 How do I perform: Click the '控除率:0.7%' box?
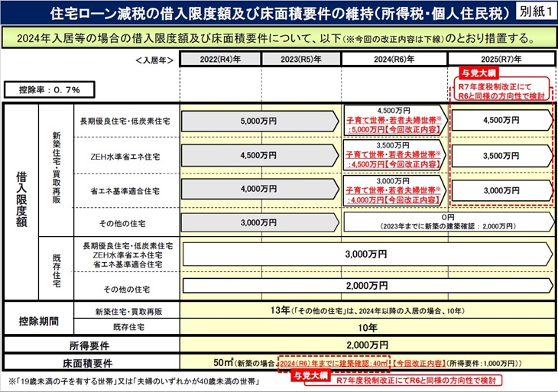pos(50,89)
